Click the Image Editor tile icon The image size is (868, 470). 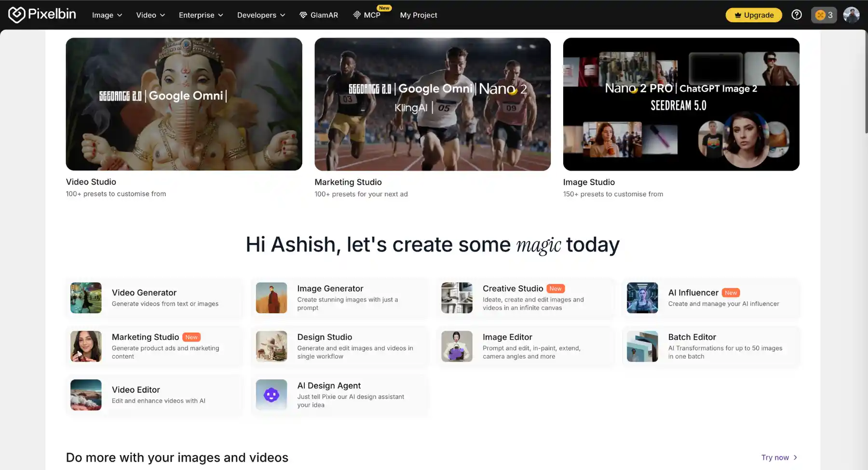point(457,347)
